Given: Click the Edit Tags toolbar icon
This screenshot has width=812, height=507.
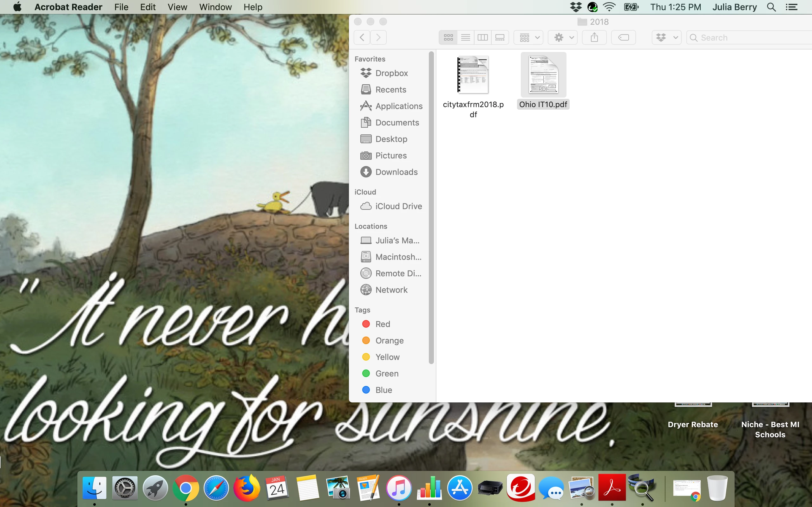Looking at the screenshot, I should tap(623, 38).
